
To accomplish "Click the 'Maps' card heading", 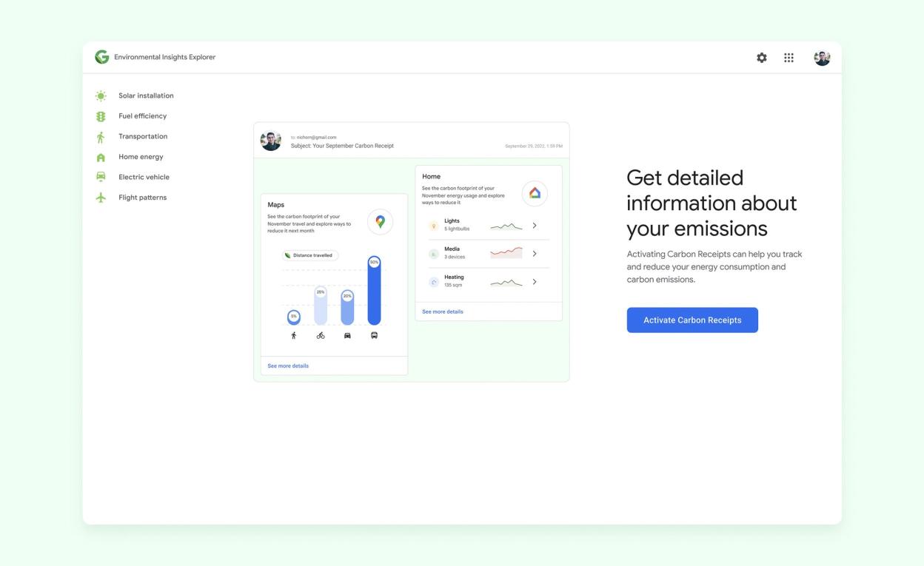I will point(276,205).
